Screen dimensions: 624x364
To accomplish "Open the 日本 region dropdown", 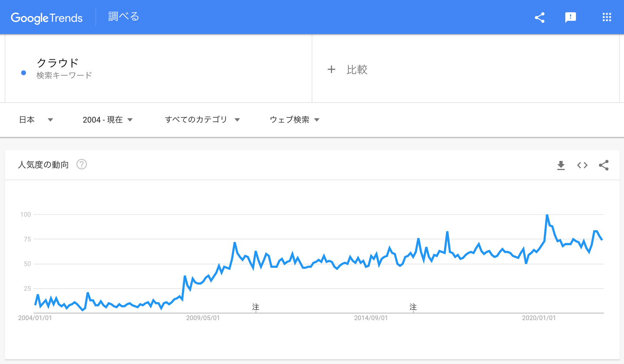I will 36,120.
